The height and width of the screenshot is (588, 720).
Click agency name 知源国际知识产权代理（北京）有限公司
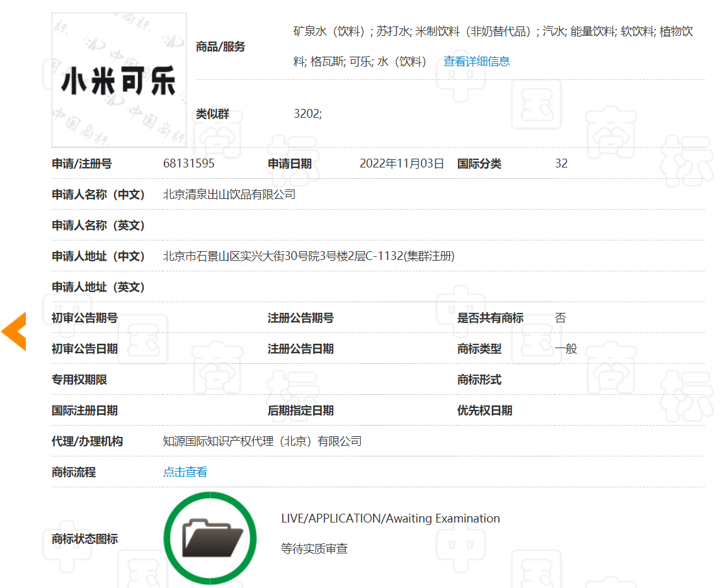pyautogui.click(x=262, y=441)
